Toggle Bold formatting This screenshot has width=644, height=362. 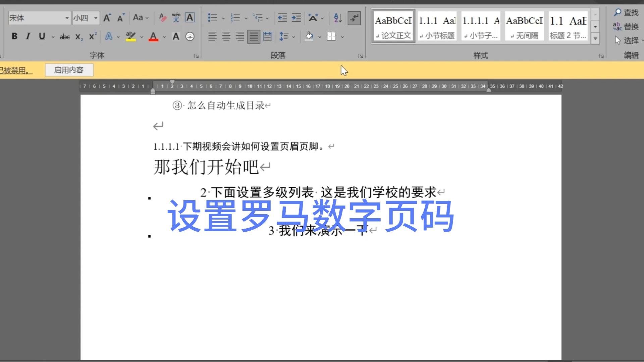14,36
